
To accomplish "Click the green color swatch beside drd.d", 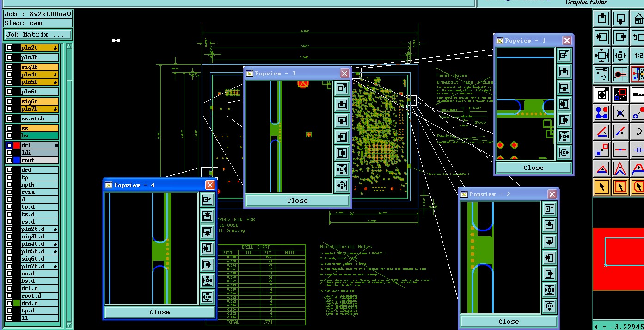I will pos(17,303).
